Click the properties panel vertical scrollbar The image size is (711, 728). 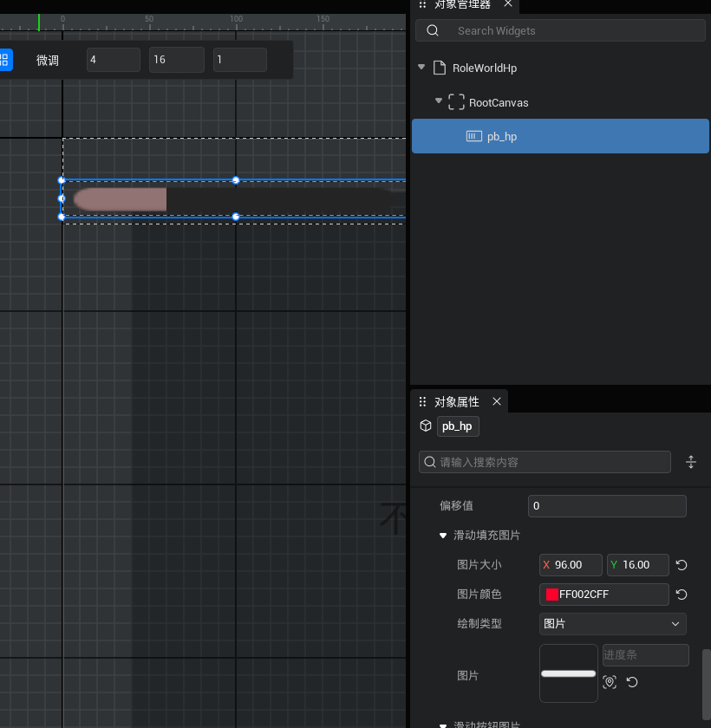(707, 685)
